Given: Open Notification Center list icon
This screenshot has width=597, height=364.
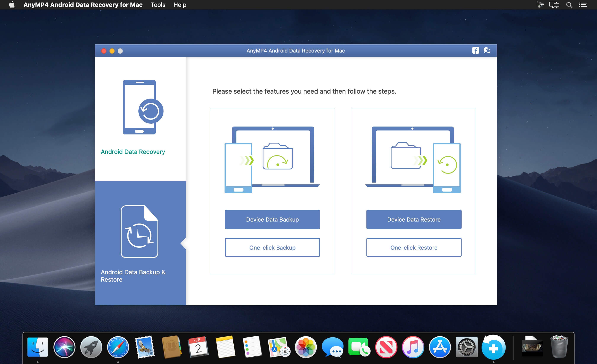Looking at the screenshot, I should (583, 5).
